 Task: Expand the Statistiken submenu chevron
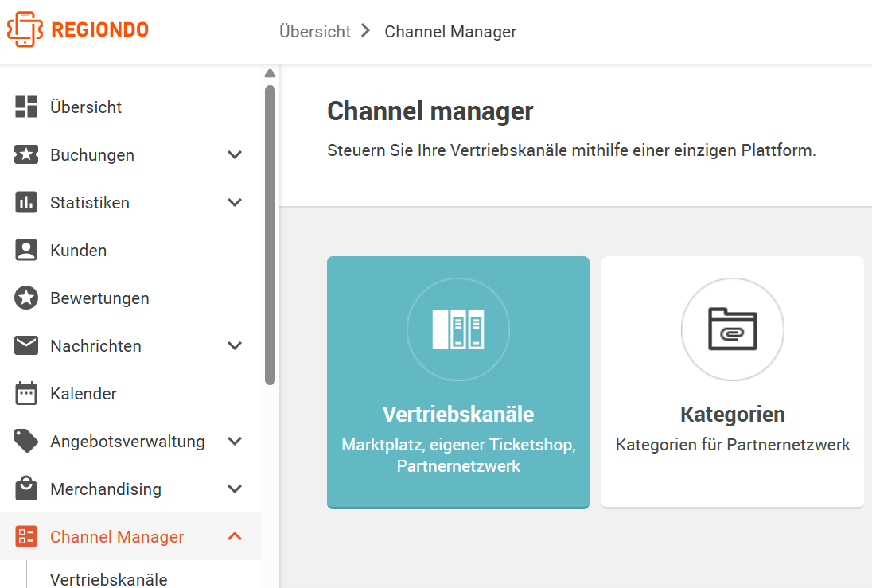235,202
